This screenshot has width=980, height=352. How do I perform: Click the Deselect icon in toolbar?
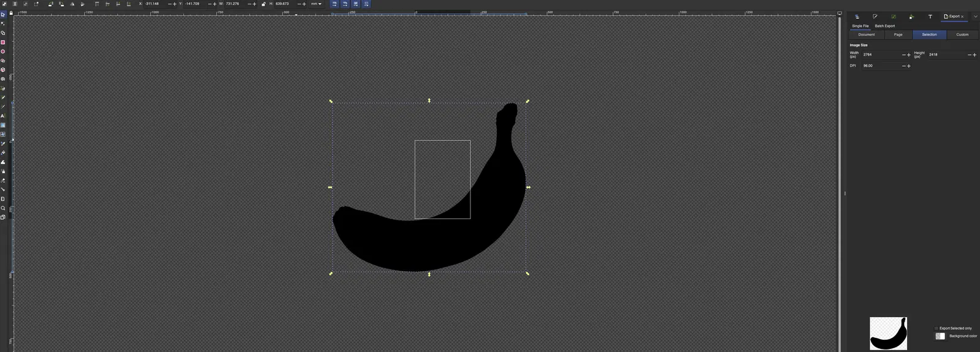pyautogui.click(x=25, y=4)
